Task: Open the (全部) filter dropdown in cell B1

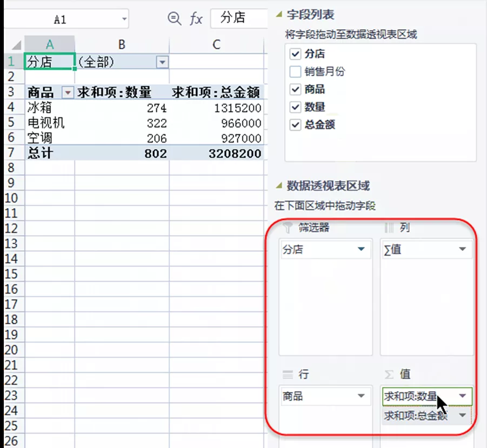Action: pos(162,62)
